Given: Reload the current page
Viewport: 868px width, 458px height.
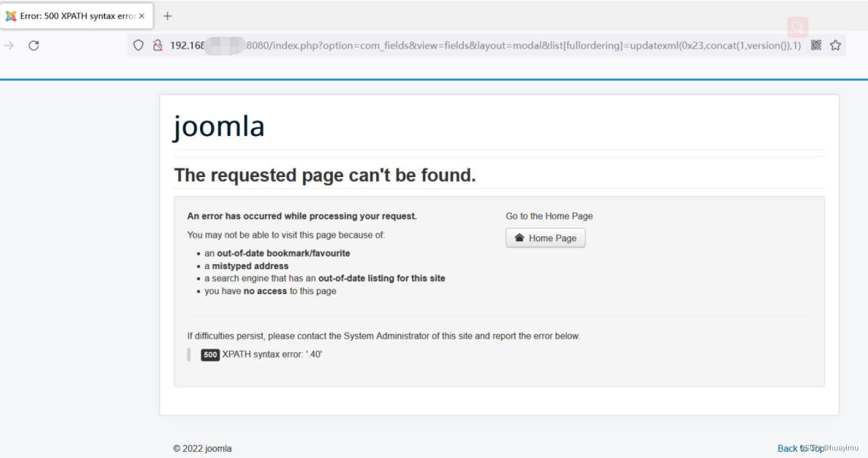Looking at the screenshot, I should (34, 45).
